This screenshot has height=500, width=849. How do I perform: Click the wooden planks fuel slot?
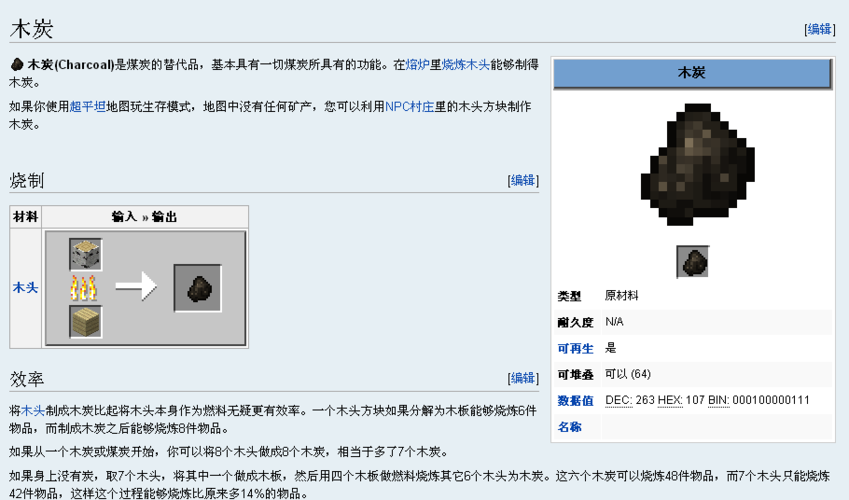[x=85, y=322]
